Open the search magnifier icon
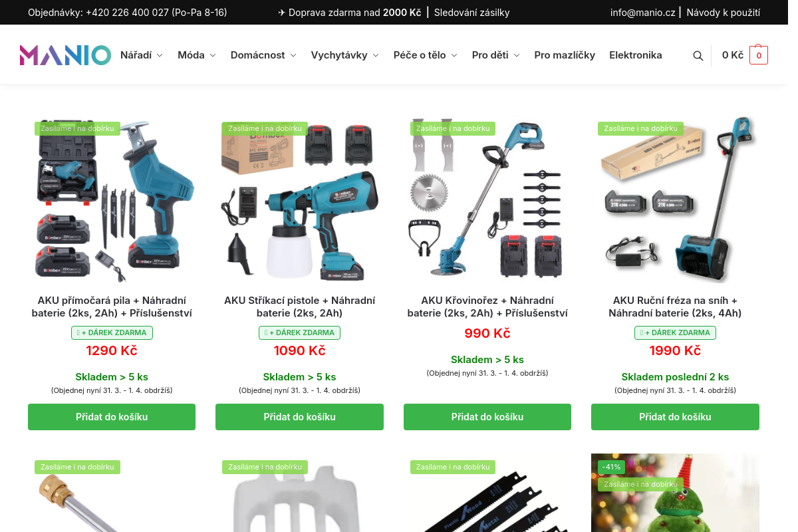 point(698,56)
